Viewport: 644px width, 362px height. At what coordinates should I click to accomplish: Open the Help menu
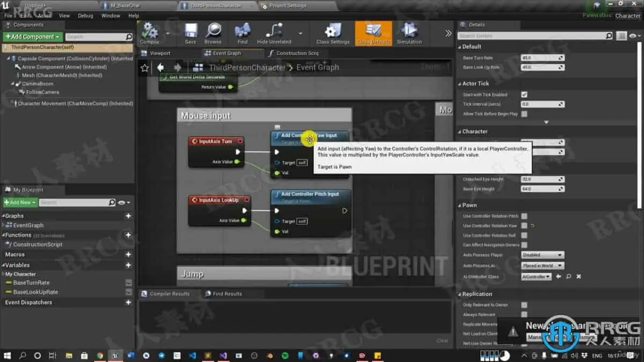coord(134,16)
